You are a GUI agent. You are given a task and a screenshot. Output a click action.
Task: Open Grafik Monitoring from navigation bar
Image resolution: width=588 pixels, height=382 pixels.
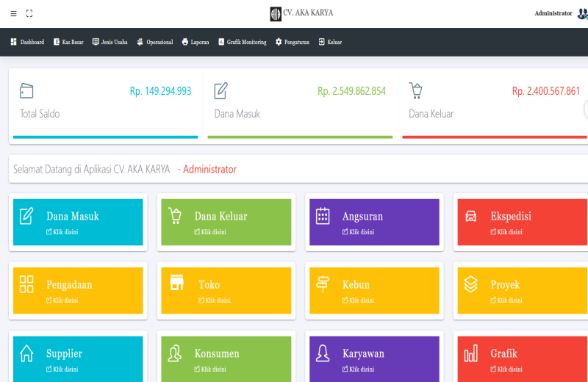[x=242, y=42]
